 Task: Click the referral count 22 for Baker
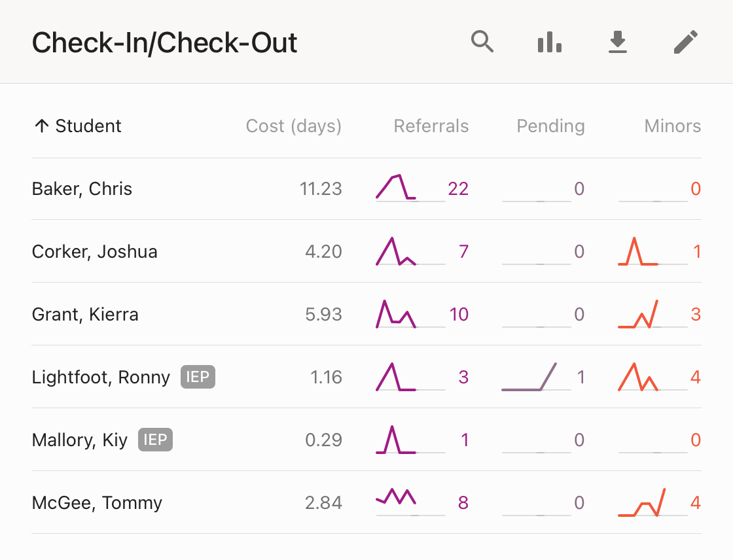pos(458,189)
